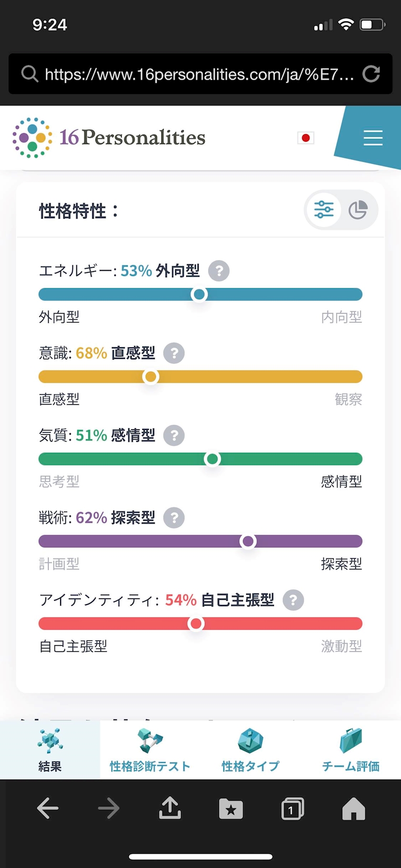
Task: Click the エネルギー slider handle
Action: 199,294
